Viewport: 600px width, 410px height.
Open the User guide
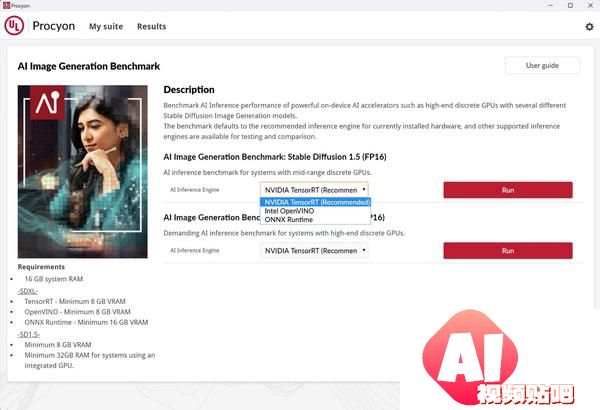click(x=542, y=65)
